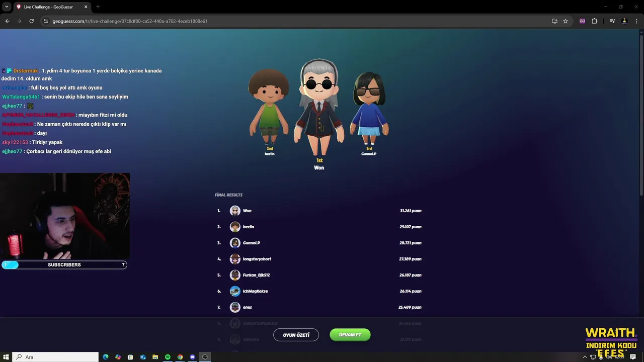Open the Chrome profile avatar
The height and width of the screenshot is (362, 644).
[624, 21]
